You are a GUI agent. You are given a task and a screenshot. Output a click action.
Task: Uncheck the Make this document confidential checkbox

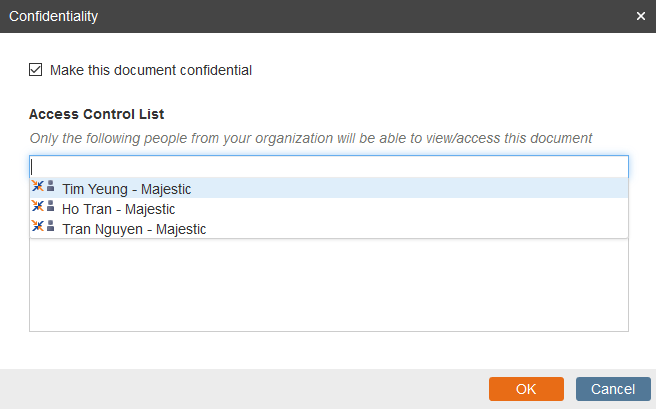[36, 69]
